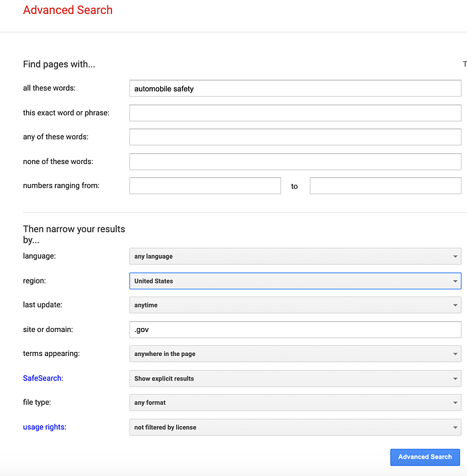Click the 'language:' label
The height and width of the screenshot is (476, 467).
(x=39, y=256)
